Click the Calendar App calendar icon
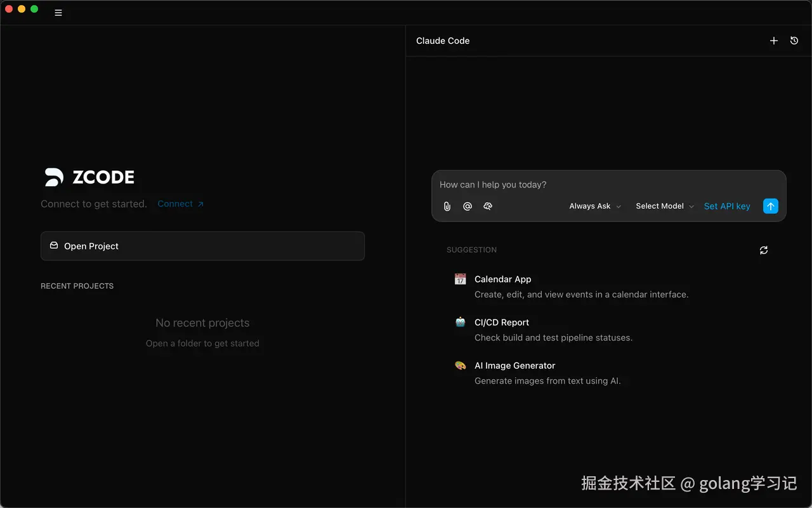 coord(461,279)
